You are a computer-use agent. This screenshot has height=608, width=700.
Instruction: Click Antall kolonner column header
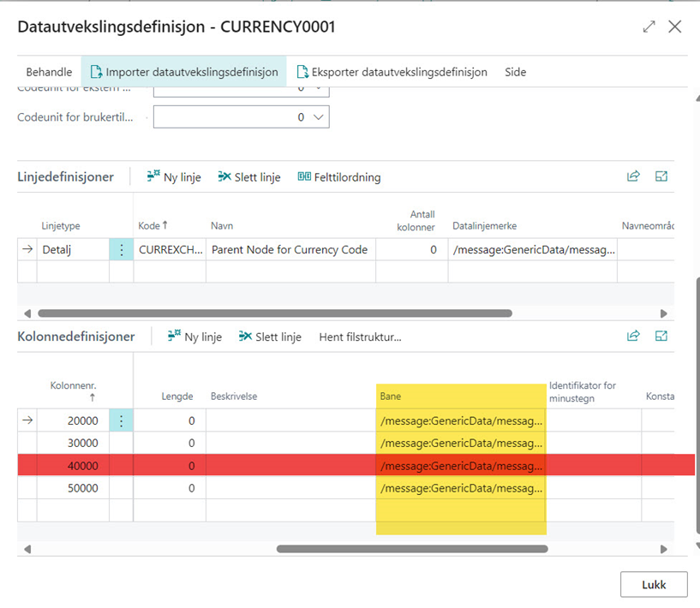pyautogui.click(x=416, y=220)
